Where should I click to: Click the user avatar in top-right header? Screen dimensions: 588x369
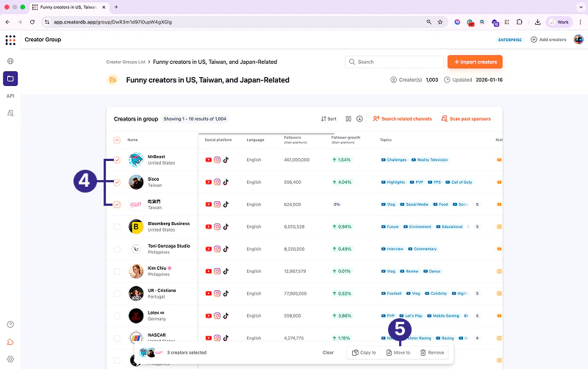pos(578,40)
